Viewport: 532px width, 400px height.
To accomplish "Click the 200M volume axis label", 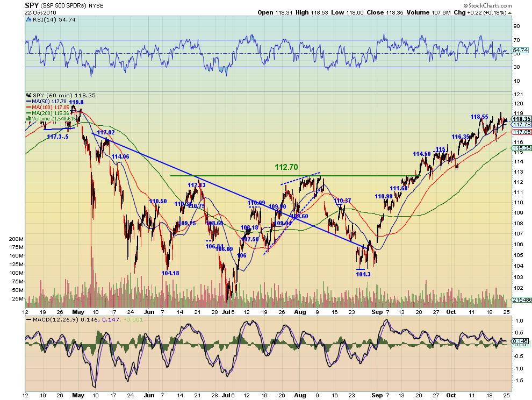I will click(16, 239).
